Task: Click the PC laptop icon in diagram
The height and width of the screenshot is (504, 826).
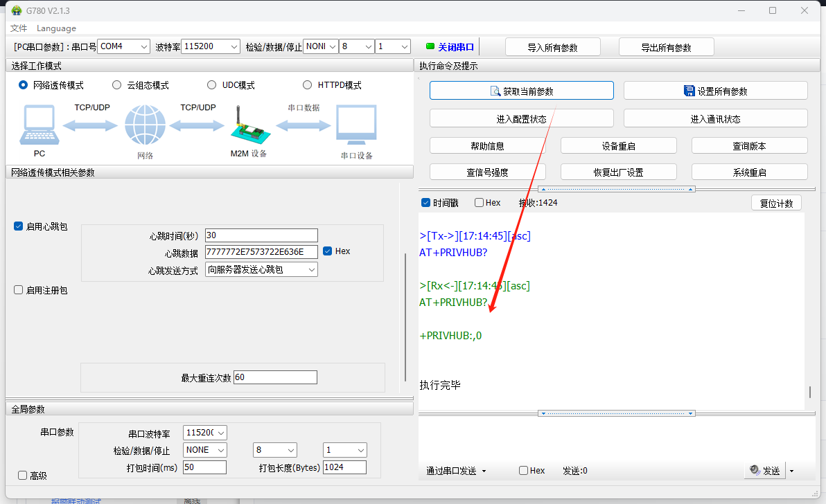Action: point(39,126)
